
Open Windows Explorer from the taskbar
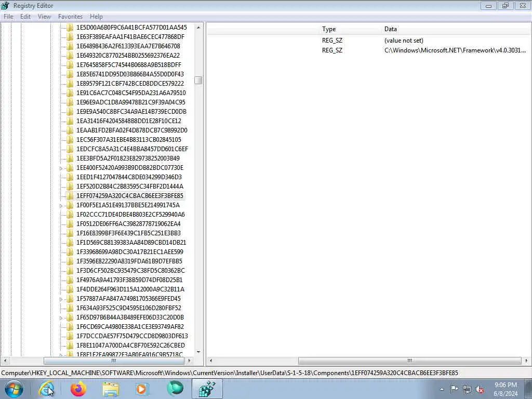pyautogui.click(x=111, y=389)
